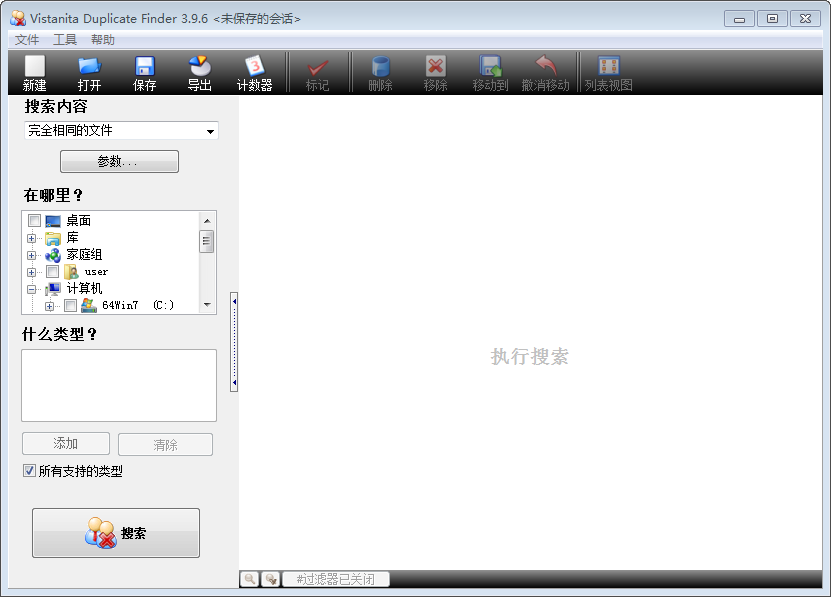
Task: Open the 文件 (File) menu
Action: [26, 40]
